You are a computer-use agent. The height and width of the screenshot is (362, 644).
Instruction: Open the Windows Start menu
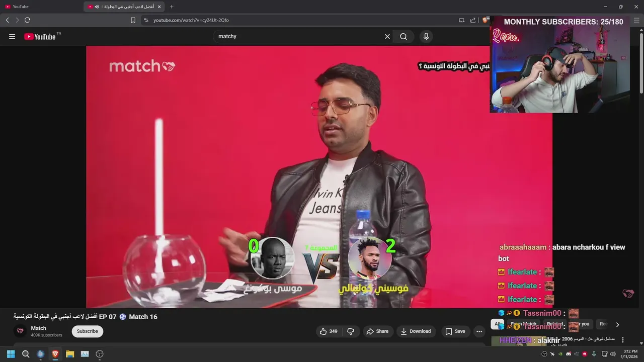point(11,354)
